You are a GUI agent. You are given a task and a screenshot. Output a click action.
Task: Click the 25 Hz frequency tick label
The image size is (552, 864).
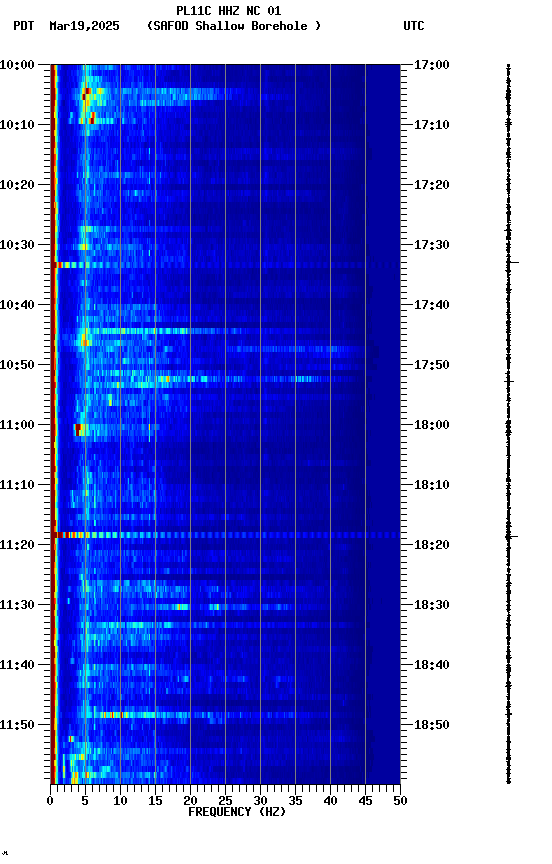click(x=225, y=801)
